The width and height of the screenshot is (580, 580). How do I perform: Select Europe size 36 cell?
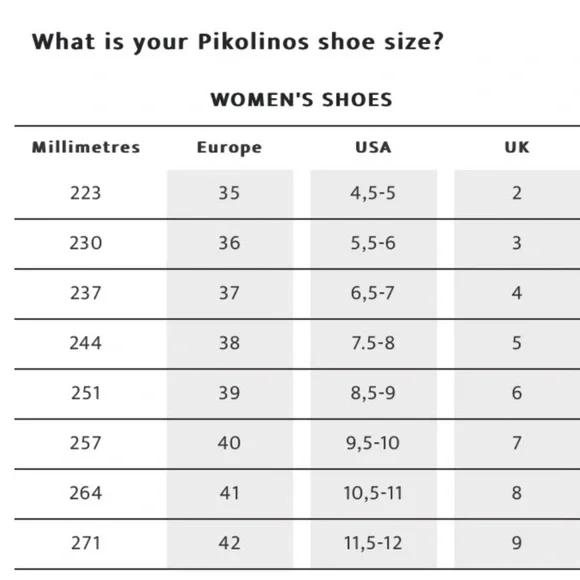click(230, 243)
